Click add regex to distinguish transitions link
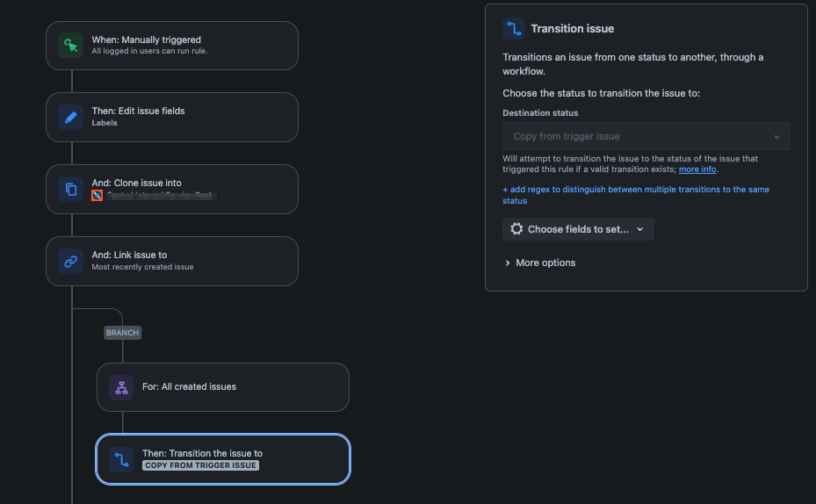This screenshot has height=504, width=816. click(635, 195)
